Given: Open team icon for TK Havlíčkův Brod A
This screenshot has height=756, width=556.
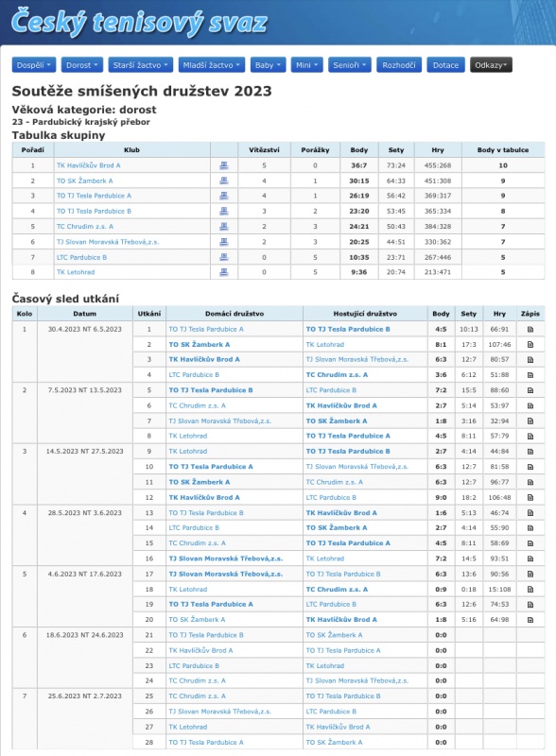Looking at the screenshot, I should click(224, 165).
